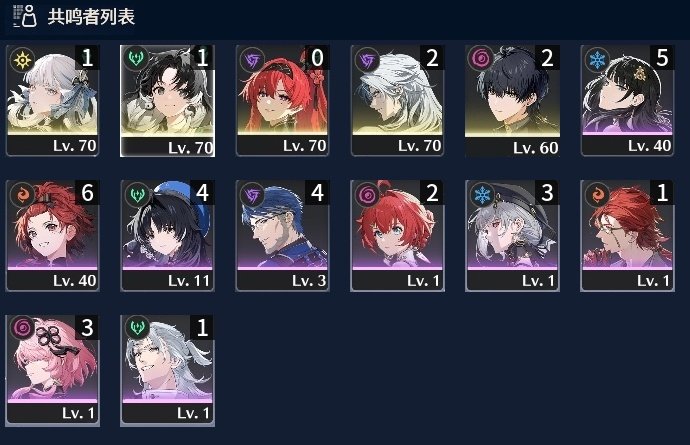
Task: Click the green wind icon on Lv. 11 card
Action: point(137,195)
